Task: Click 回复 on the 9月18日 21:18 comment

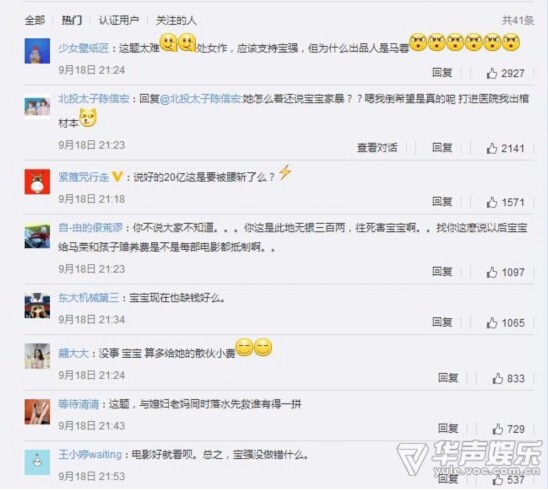Action: [x=442, y=201]
